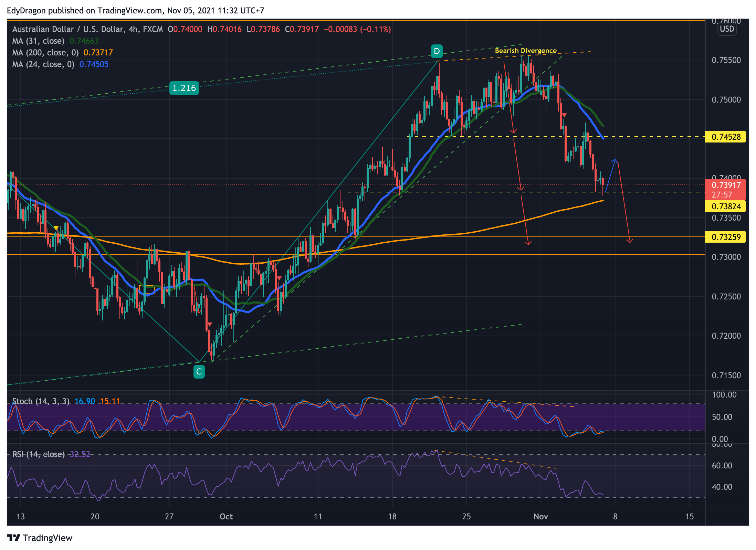
Task: Click the 0.72000 price axis label
Action: [x=726, y=336]
